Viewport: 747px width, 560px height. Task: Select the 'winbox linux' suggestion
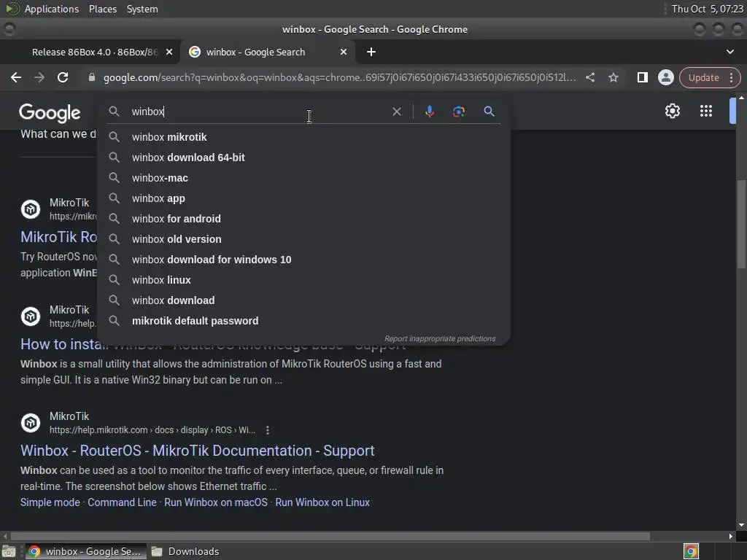click(x=303, y=281)
